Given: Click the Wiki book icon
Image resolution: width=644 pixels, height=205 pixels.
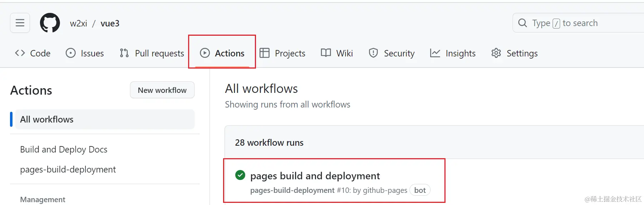Looking at the screenshot, I should point(326,53).
